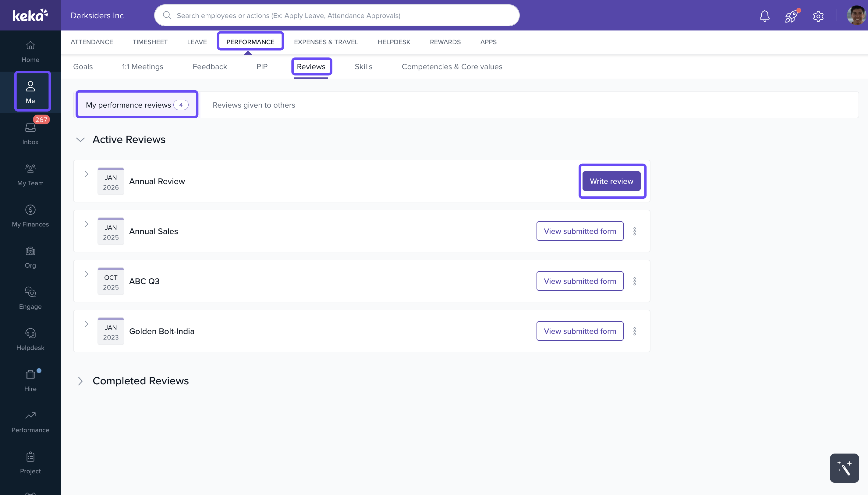Open Hire in the sidebar
The width and height of the screenshot is (868, 495).
(x=30, y=381)
